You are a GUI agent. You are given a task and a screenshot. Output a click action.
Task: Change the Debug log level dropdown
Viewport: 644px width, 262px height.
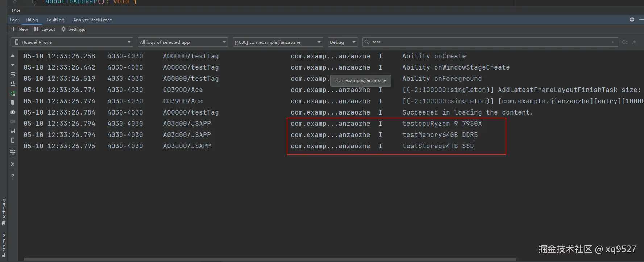tap(342, 42)
